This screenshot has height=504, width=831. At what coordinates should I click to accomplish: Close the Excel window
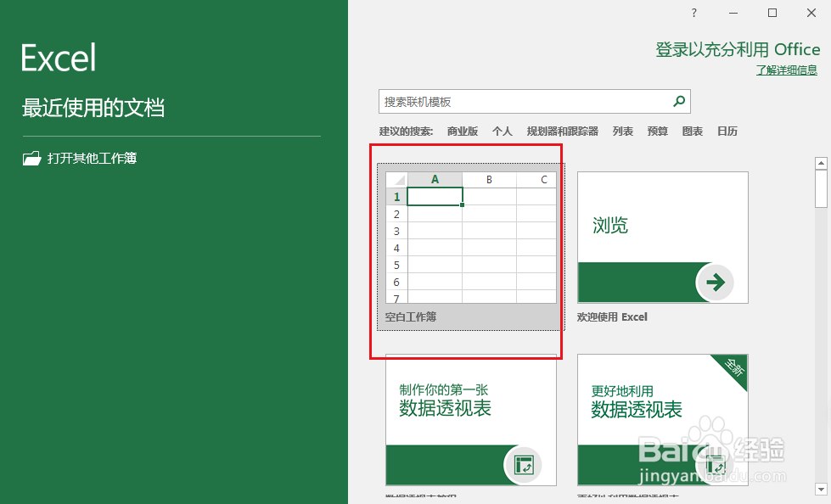point(811,14)
